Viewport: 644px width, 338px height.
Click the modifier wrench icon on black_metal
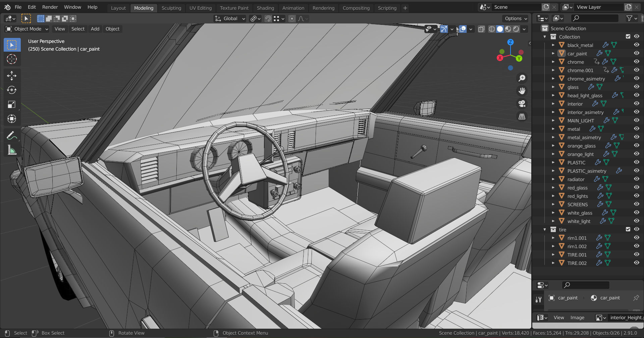[605, 45]
